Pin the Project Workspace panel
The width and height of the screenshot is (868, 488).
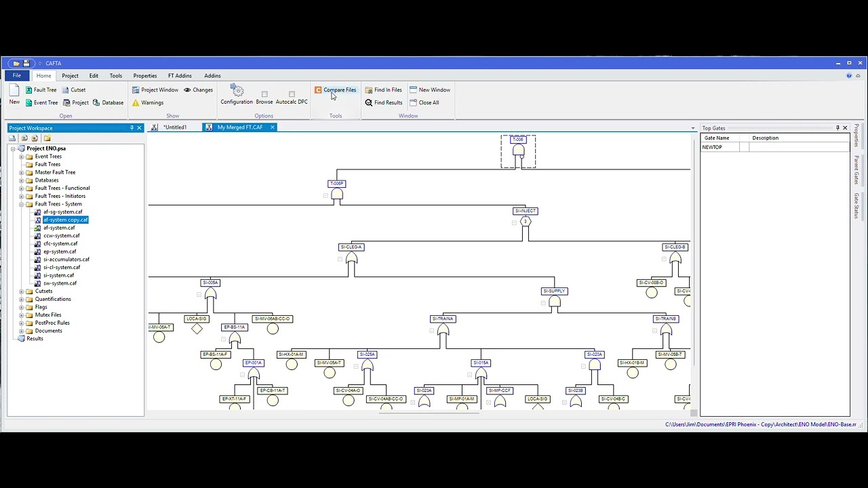(132, 127)
